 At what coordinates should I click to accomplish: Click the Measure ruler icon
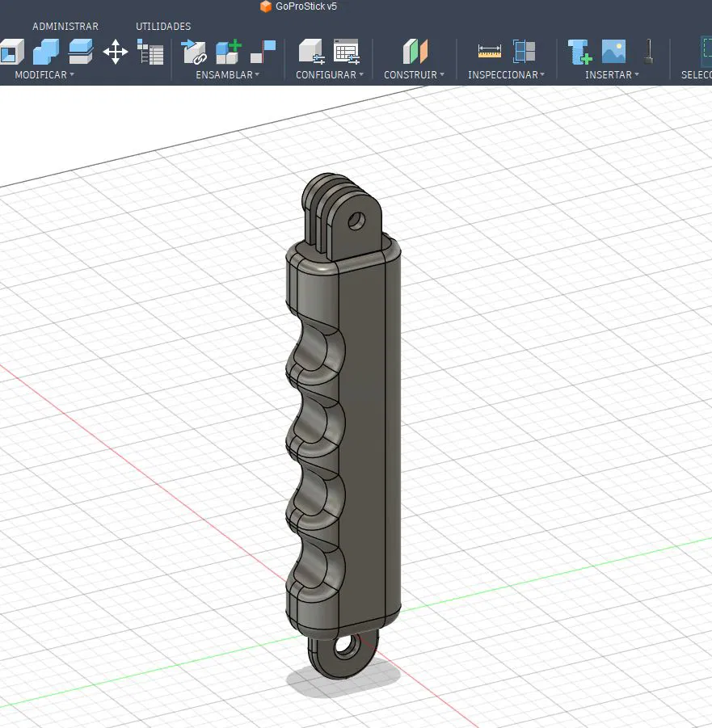[490, 53]
